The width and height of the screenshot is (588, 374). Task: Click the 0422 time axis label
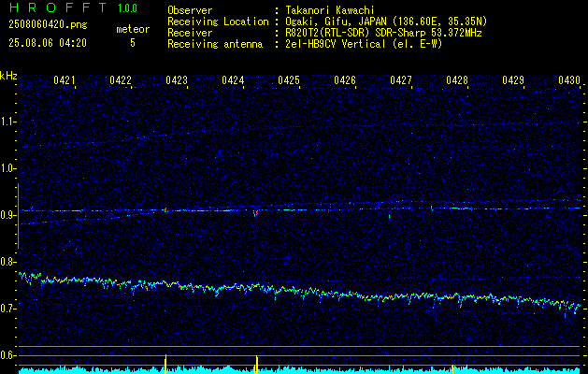(121, 80)
